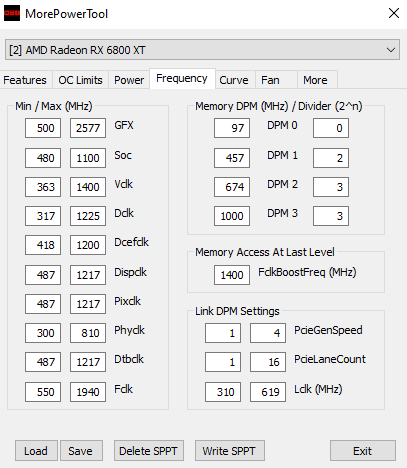407x468 pixels.
Task: Select the Soc min frequency field 480
Action: point(43,158)
